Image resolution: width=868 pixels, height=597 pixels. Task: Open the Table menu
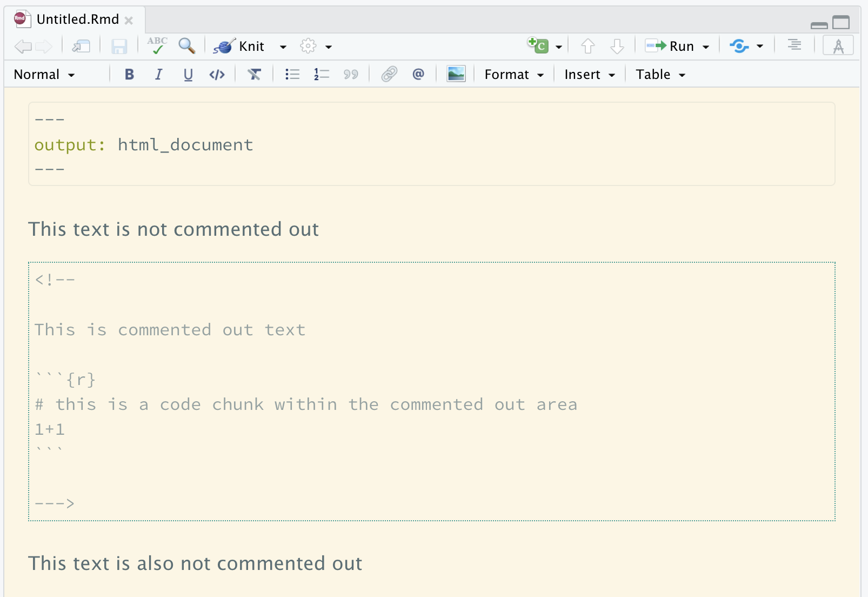point(659,74)
